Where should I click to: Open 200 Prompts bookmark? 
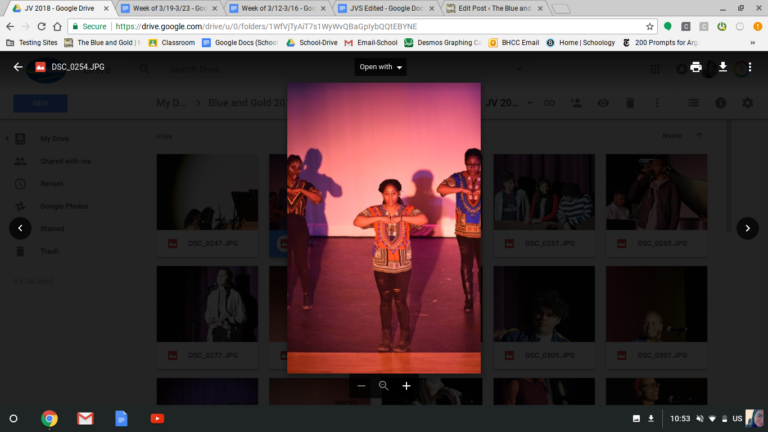(660, 43)
